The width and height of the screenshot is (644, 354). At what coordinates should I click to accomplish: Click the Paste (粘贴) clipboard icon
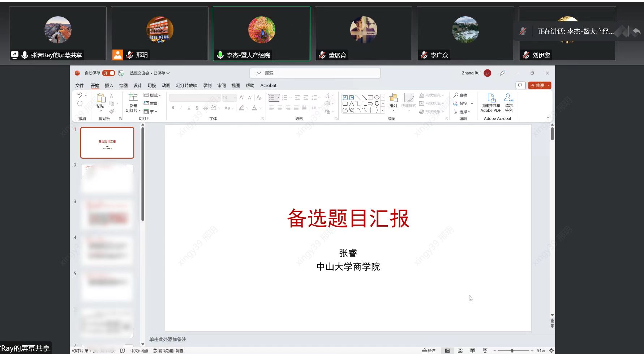point(100,98)
